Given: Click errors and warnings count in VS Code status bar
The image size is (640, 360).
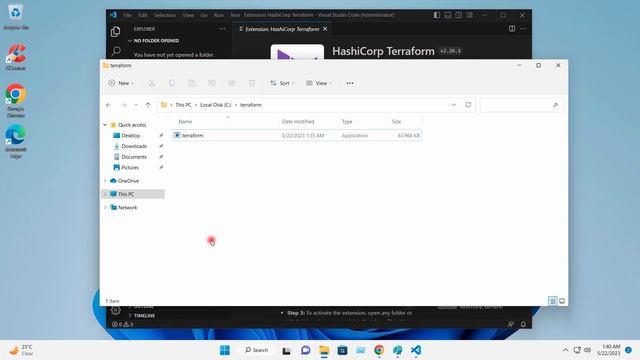Looking at the screenshot, I should coord(122,324).
